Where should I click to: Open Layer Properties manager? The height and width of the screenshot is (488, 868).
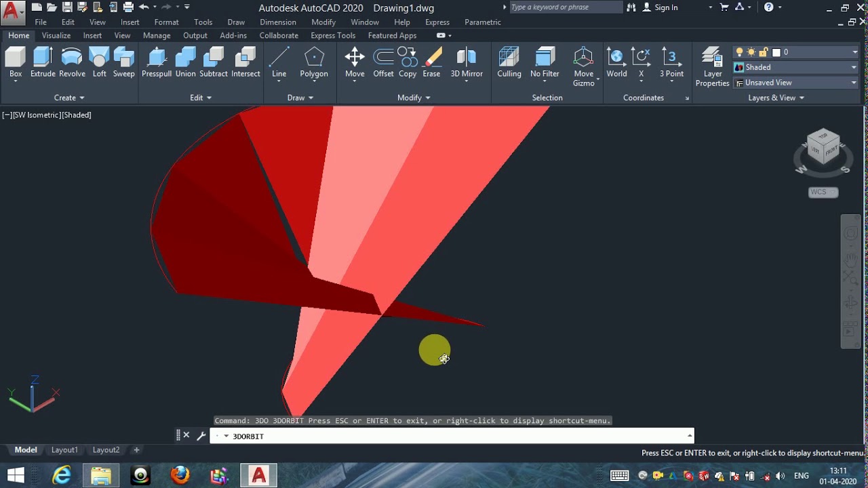pyautogui.click(x=712, y=66)
